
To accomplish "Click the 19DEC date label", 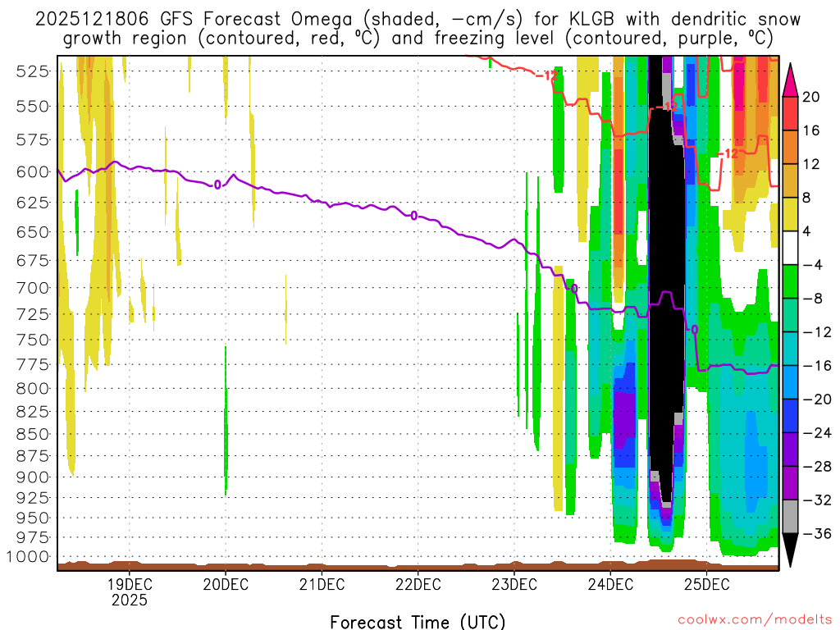I will point(129,584).
